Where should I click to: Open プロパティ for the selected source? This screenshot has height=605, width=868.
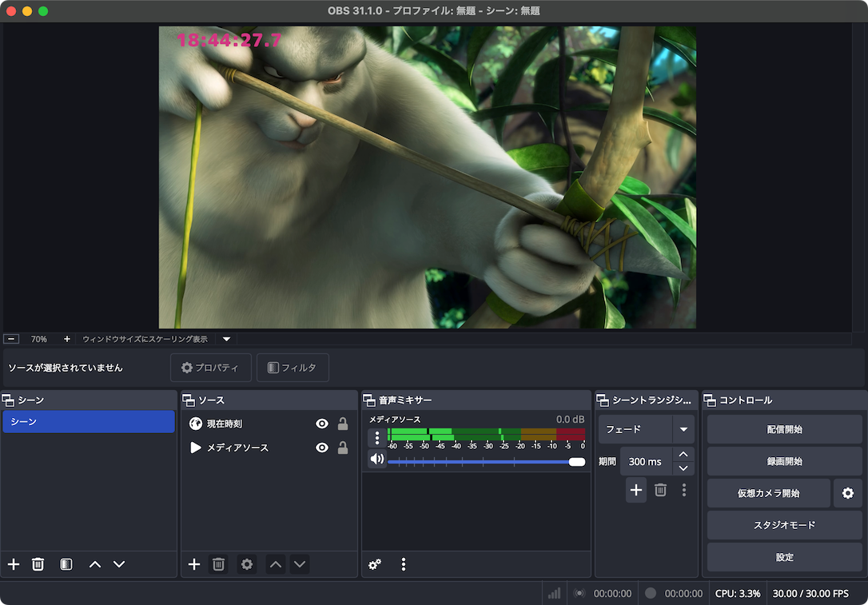[211, 368]
